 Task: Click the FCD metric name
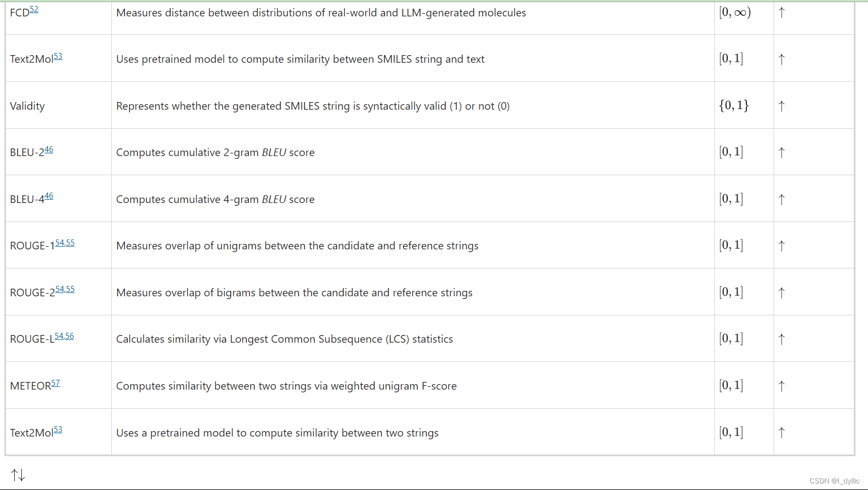20,13
